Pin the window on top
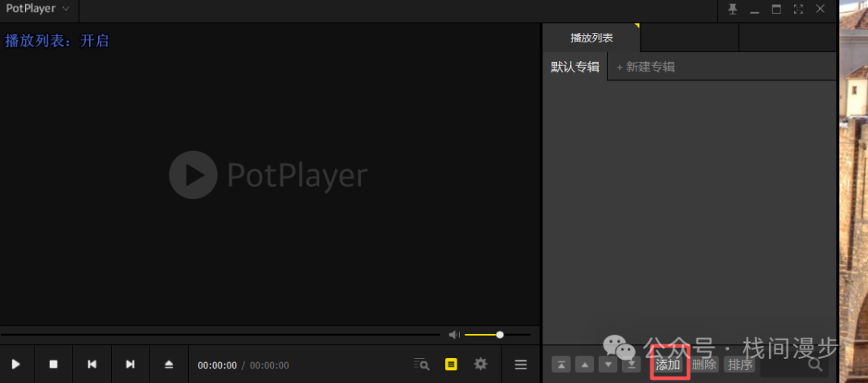The width and height of the screenshot is (868, 383). 733,9
